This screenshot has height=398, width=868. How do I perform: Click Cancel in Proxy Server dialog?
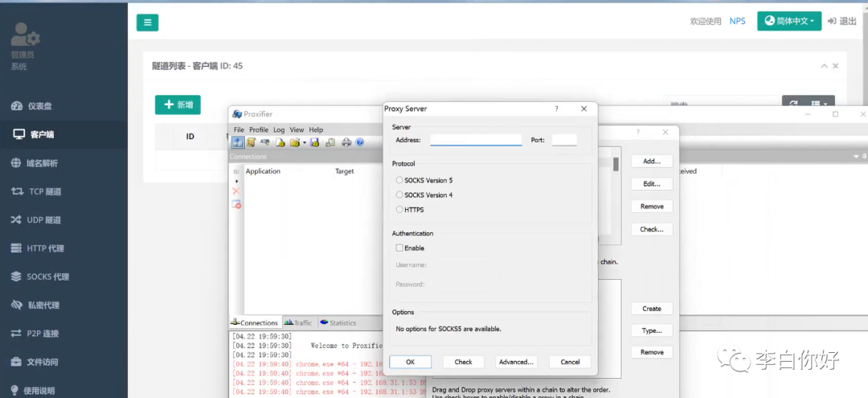point(570,362)
